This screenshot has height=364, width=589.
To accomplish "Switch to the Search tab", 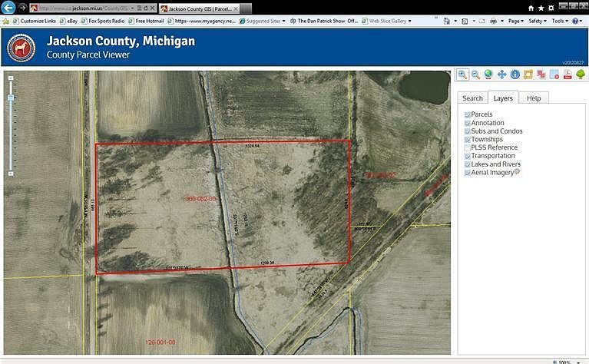I will (472, 98).
